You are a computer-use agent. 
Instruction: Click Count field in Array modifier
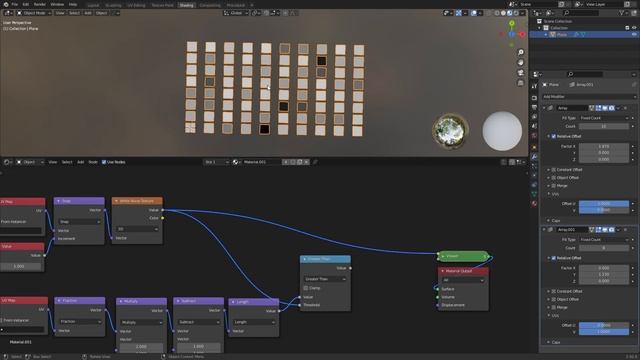click(x=604, y=126)
